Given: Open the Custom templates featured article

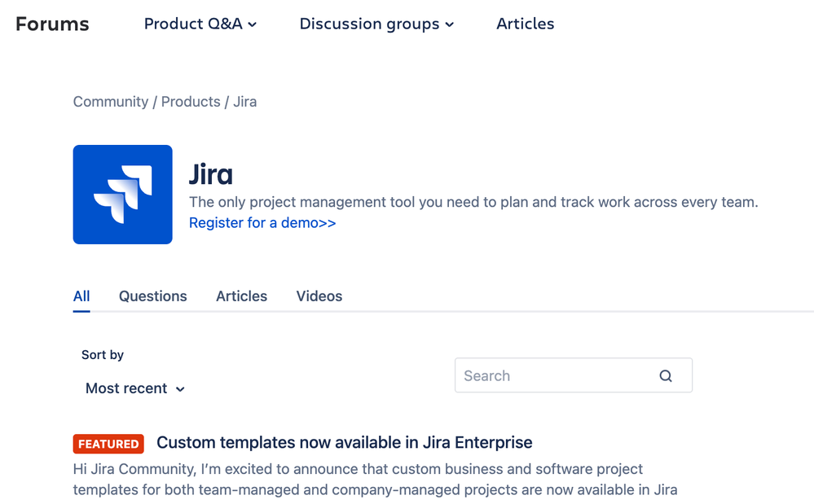Looking at the screenshot, I should pos(344,443).
